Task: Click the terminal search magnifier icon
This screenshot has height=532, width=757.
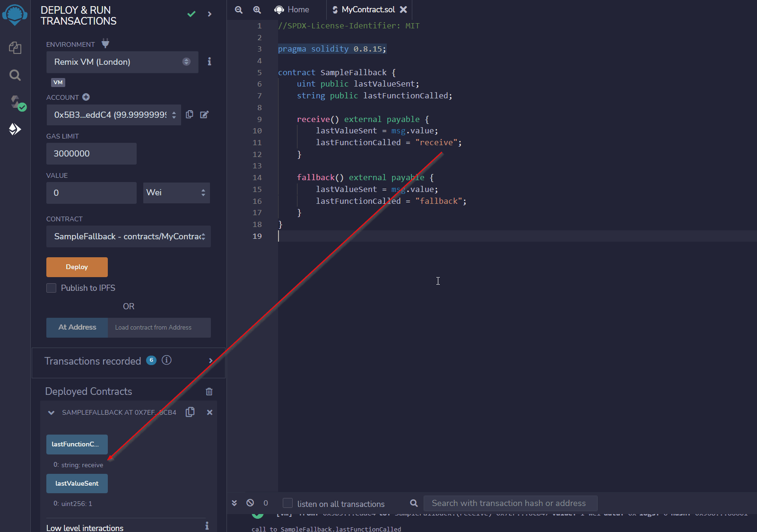Action: [414, 503]
